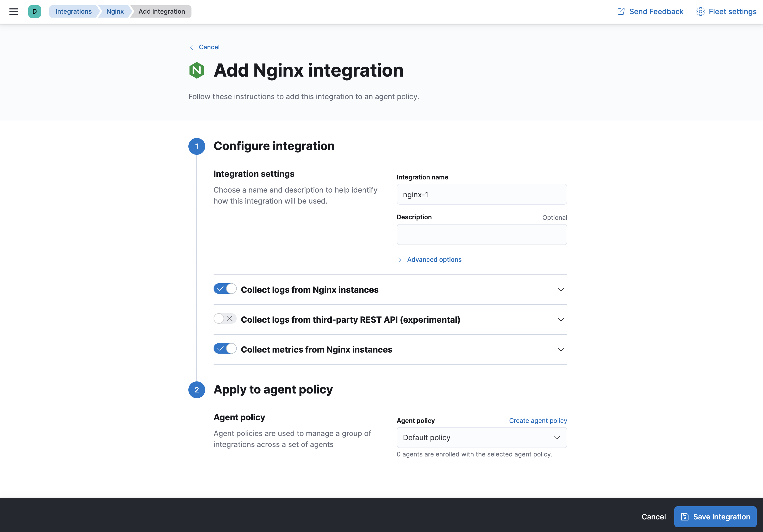The image size is (763, 532).
Task: Click the Create agent policy link icon
Action: tap(538, 420)
